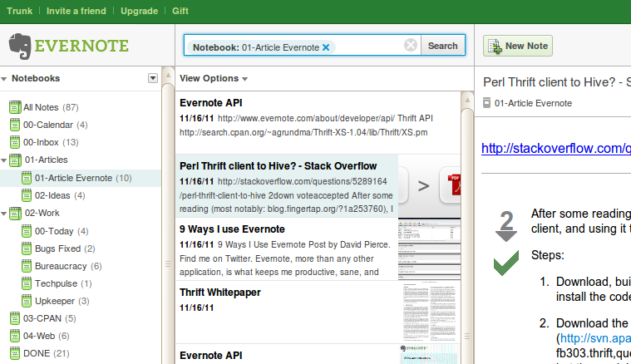Click the 02-Work stack icon
Viewport: 631px width, 364px height.
(x=16, y=214)
